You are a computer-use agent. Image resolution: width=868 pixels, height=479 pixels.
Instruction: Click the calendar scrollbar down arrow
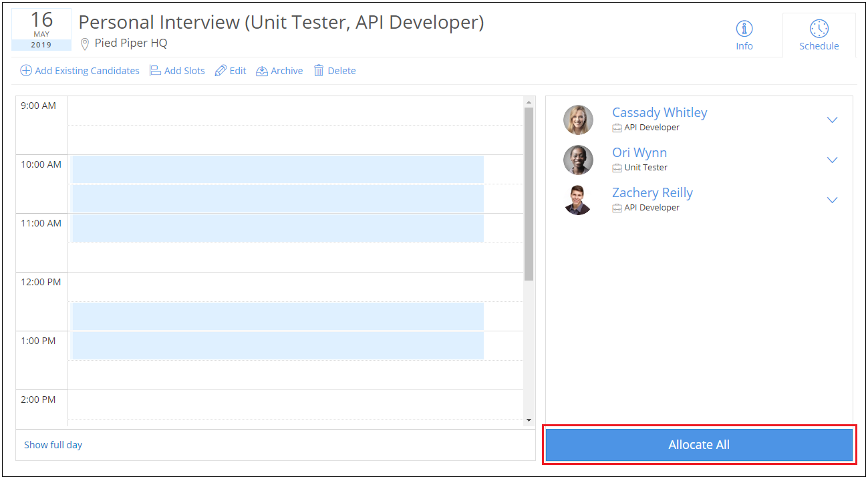click(529, 420)
